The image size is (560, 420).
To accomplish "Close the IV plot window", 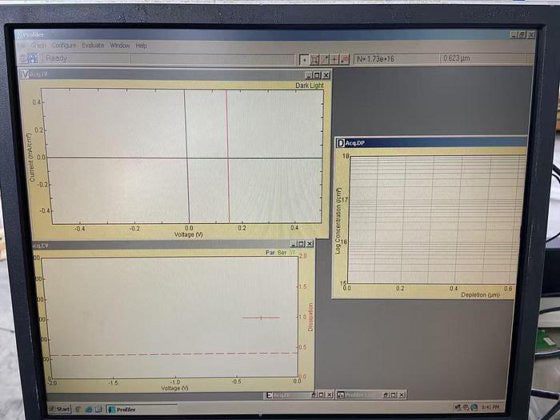I will 326,75.
